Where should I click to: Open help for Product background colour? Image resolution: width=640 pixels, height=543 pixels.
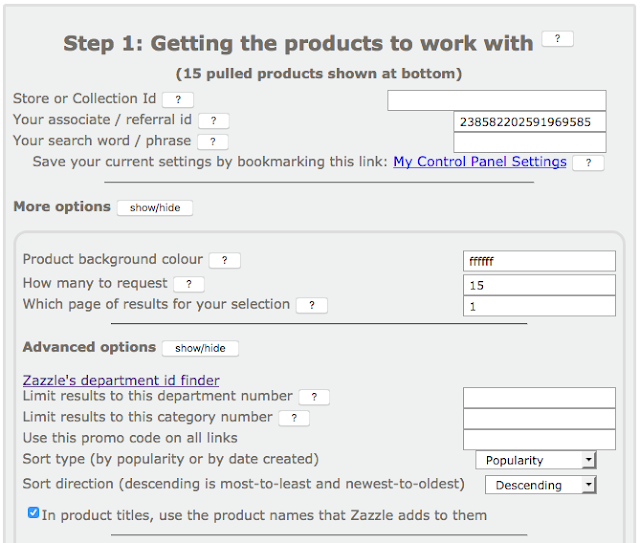[x=225, y=260]
